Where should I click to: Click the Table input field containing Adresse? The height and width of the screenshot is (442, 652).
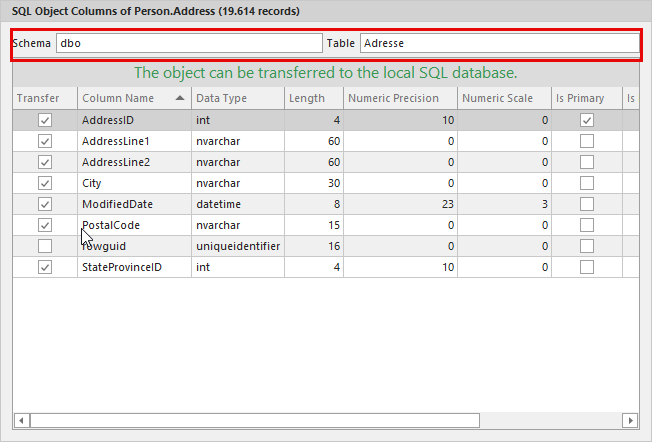click(498, 44)
